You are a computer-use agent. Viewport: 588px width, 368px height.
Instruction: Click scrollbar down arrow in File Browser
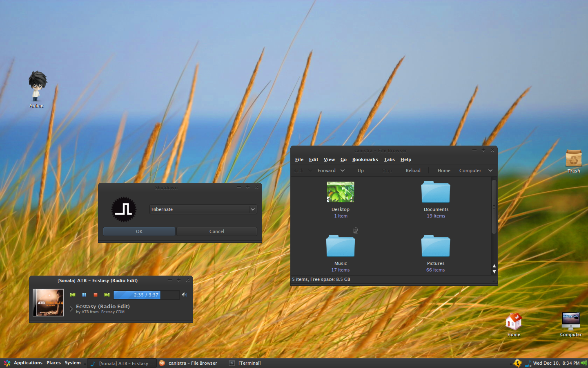[x=494, y=272]
